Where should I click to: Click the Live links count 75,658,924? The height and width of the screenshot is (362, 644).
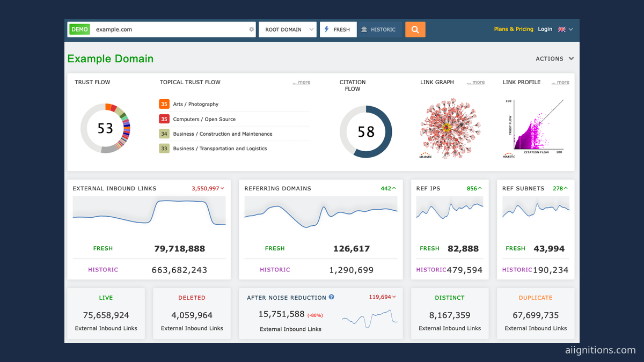tap(106, 315)
